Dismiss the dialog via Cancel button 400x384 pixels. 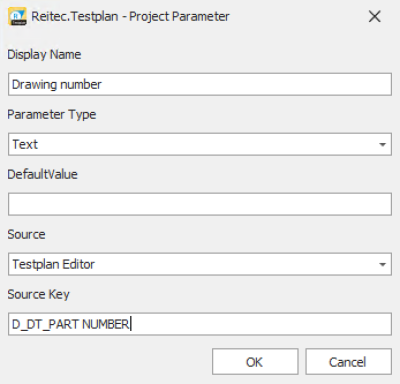click(348, 362)
